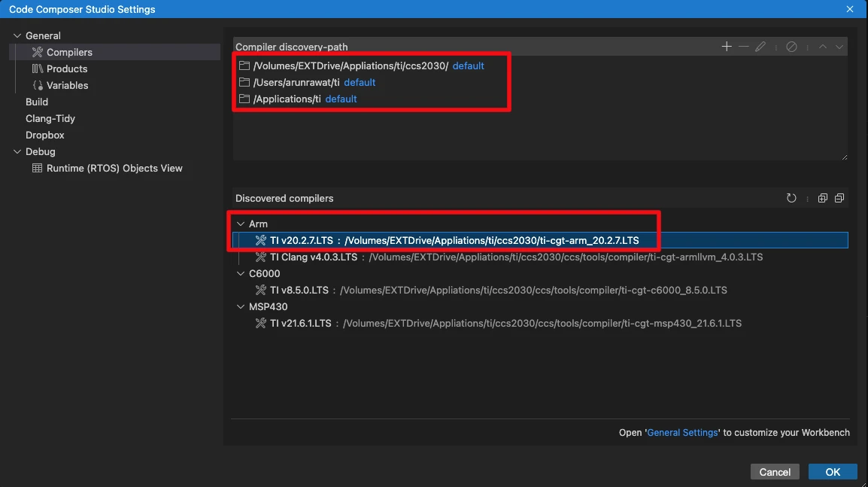Move discovery path down with arrow
This screenshot has height=487, width=868.
(x=839, y=47)
